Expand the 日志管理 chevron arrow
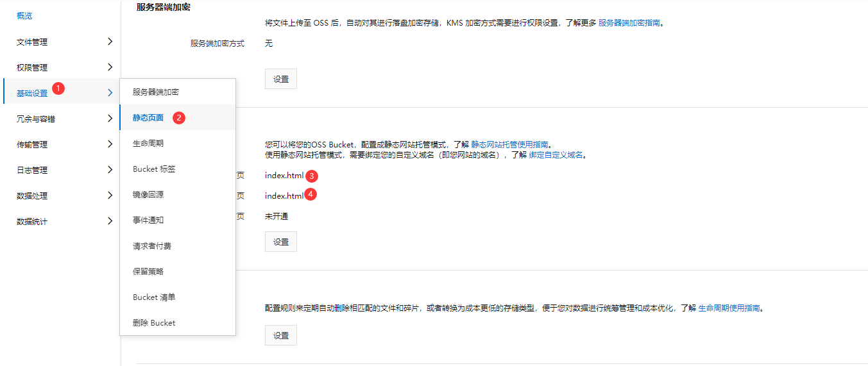 (110, 170)
